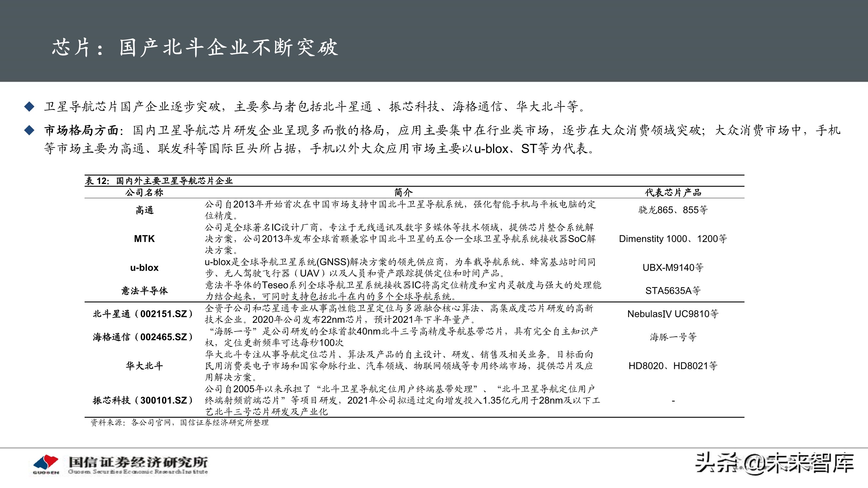Expand the 代表芯片产品 column header
This screenshot has width=868, height=488.
click(673, 193)
